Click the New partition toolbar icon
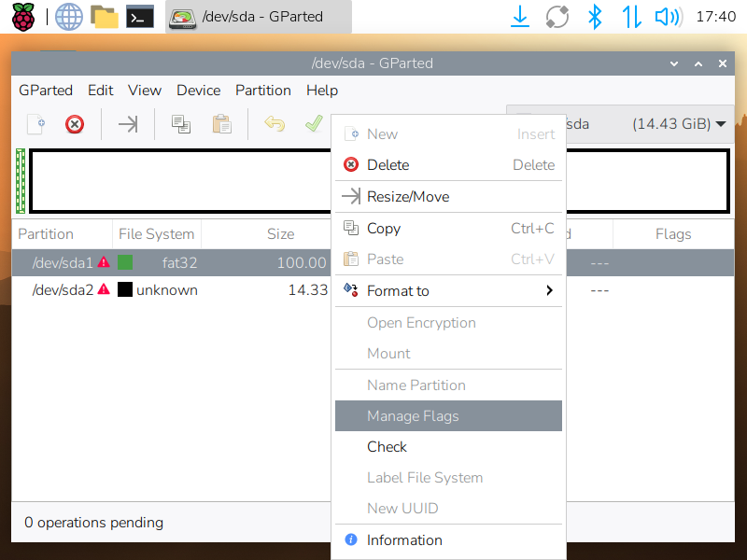The width and height of the screenshot is (747, 560). tap(35, 124)
